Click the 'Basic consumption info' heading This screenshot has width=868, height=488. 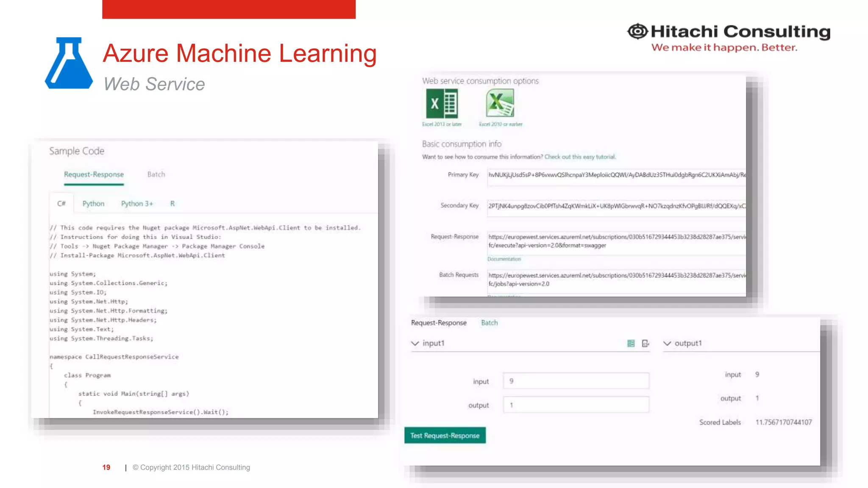click(462, 144)
